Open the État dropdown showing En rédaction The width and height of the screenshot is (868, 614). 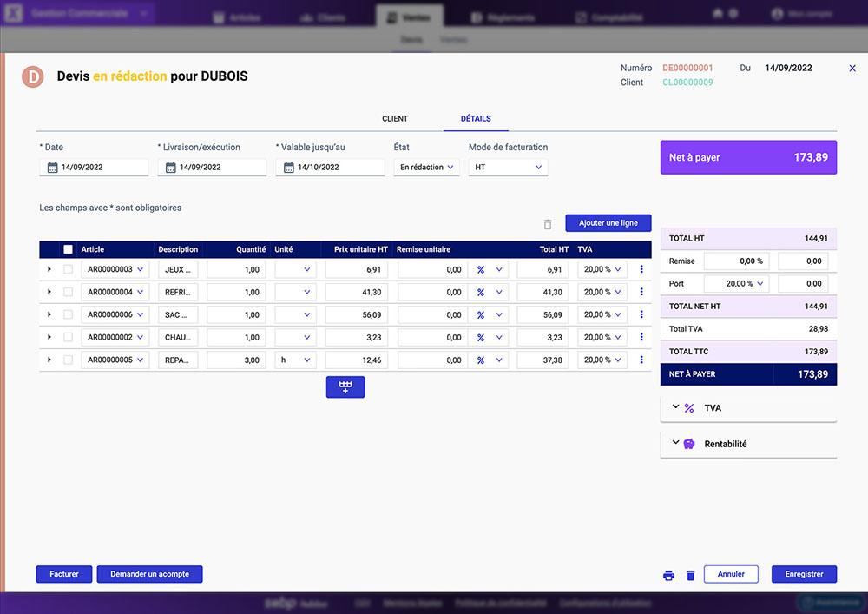click(426, 167)
